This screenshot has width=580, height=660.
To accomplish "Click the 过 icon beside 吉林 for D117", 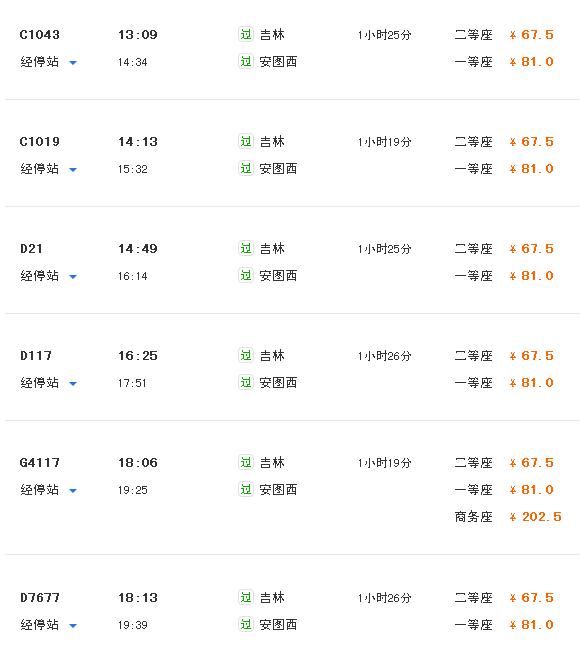I will point(246,355).
